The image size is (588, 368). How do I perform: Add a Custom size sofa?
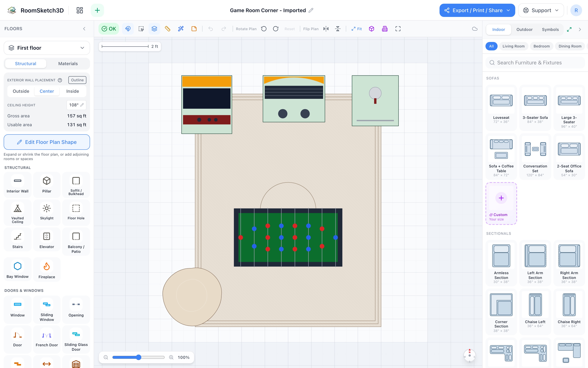coord(501,204)
